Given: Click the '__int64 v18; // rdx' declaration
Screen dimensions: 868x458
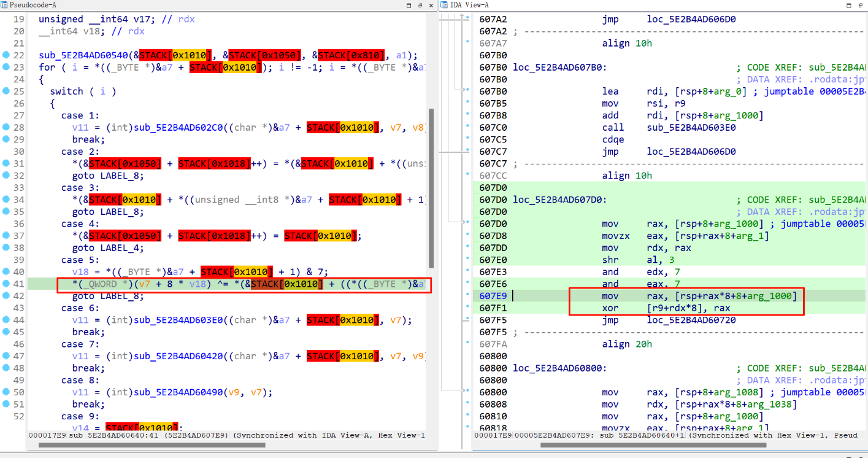Looking at the screenshot, I should tap(91, 31).
